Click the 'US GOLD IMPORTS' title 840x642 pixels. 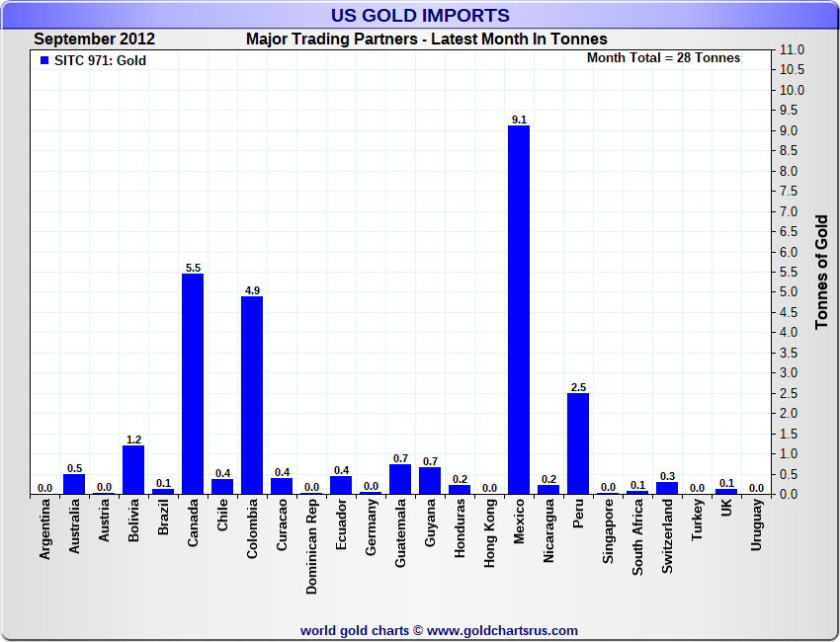click(420, 15)
